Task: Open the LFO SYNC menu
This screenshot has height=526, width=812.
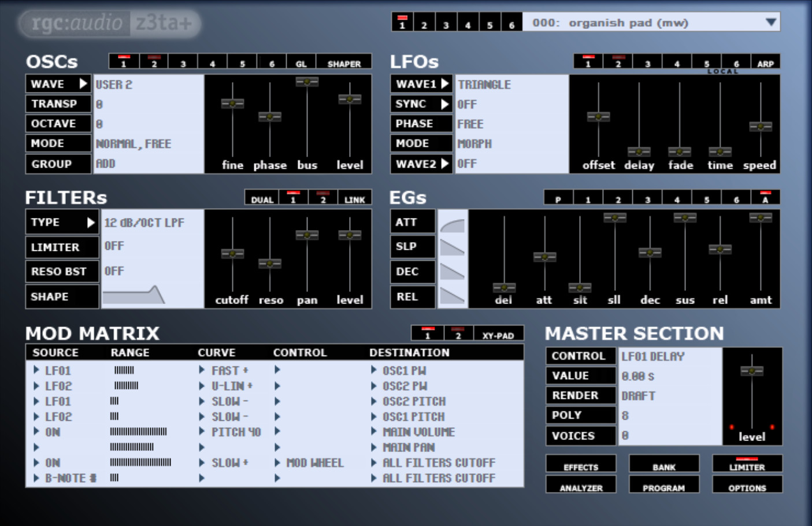Action: (421, 103)
